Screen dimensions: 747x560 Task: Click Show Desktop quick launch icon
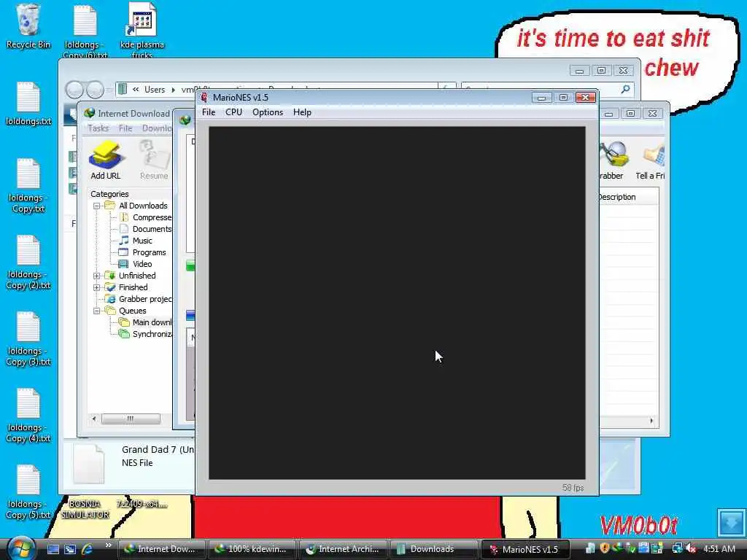[x=53, y=549]
